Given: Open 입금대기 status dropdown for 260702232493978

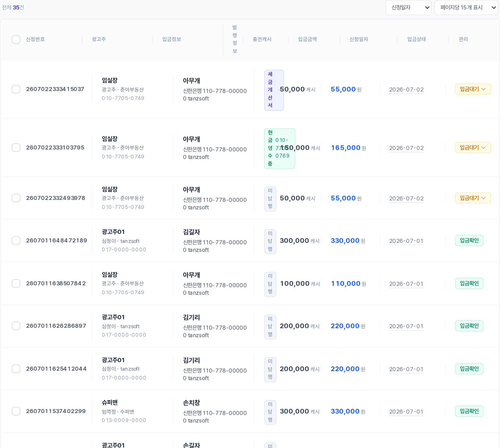Looking at the screenshot, I should [473, 198].
